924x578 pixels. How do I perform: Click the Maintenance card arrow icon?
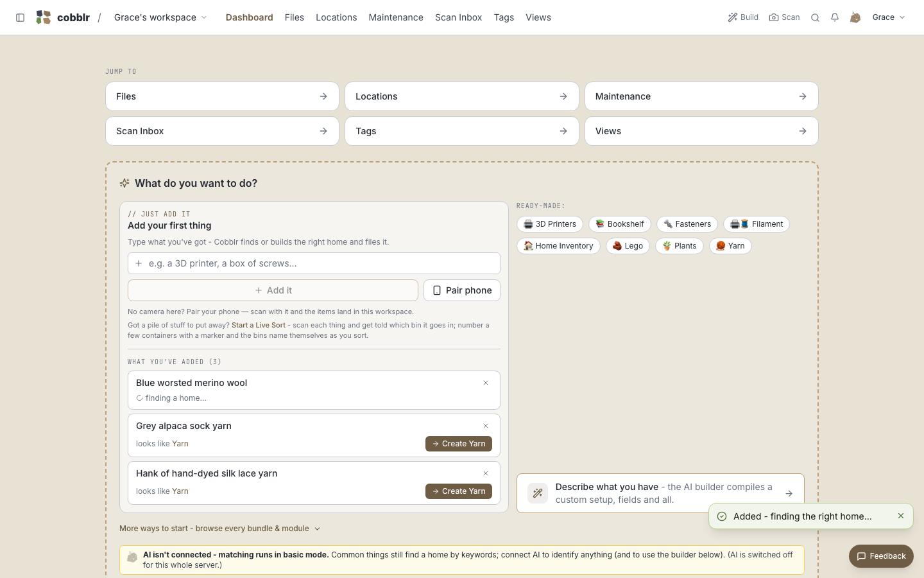(803, 96)
